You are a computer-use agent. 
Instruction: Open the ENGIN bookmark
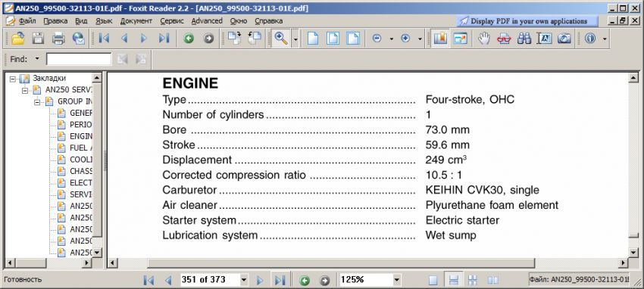(x=80, y=136)
